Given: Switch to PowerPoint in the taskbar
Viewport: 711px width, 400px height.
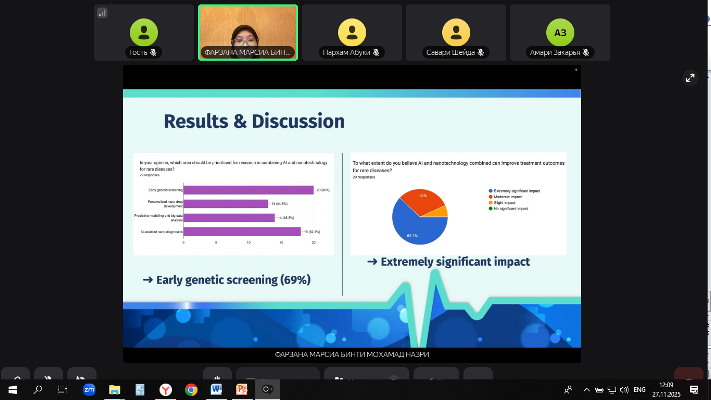Looking at the screenshot, I should point(241,389).
